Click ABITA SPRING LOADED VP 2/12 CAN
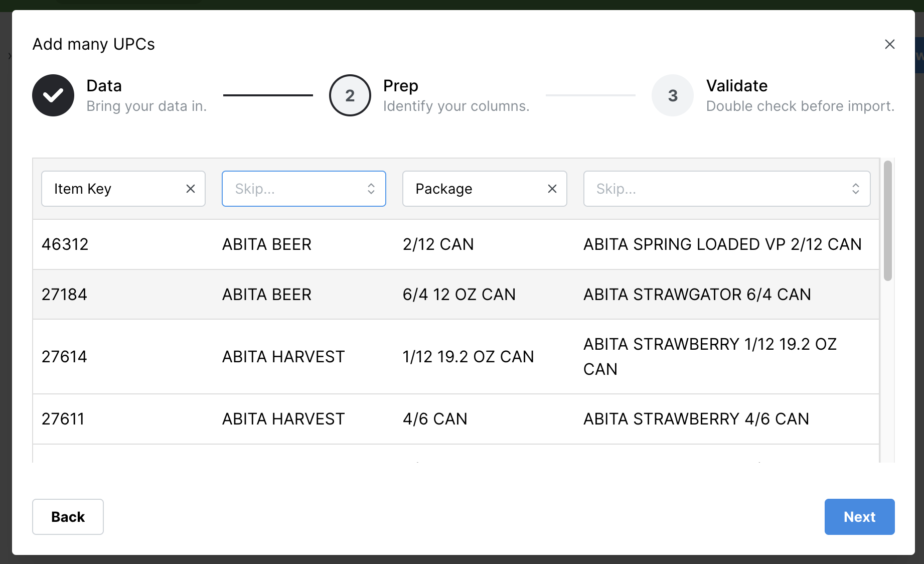This screenshot has height=564, width=924. (x=722, y=244)
